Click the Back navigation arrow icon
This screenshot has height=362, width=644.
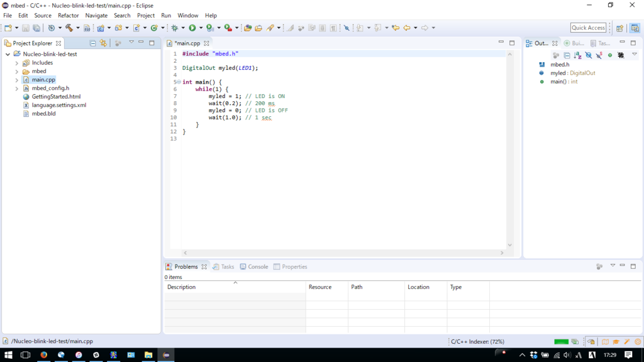click(x=407, y=28)
